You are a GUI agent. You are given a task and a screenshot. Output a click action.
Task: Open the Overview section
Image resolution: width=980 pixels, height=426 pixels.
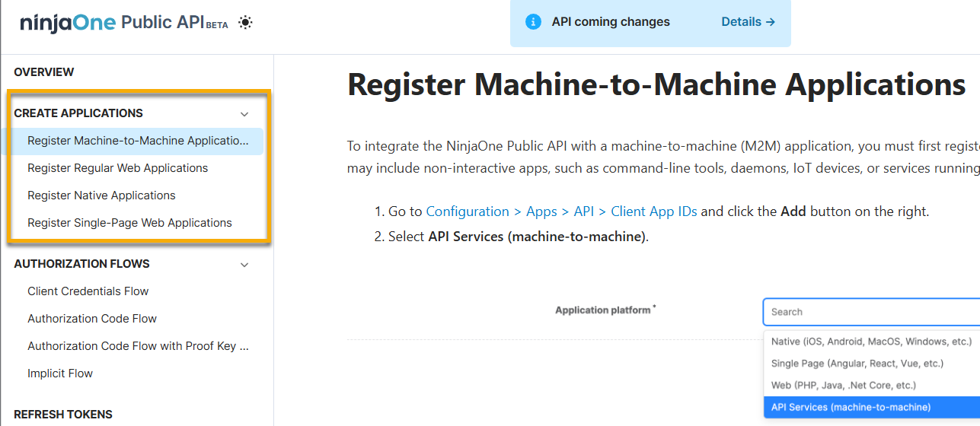44,72
